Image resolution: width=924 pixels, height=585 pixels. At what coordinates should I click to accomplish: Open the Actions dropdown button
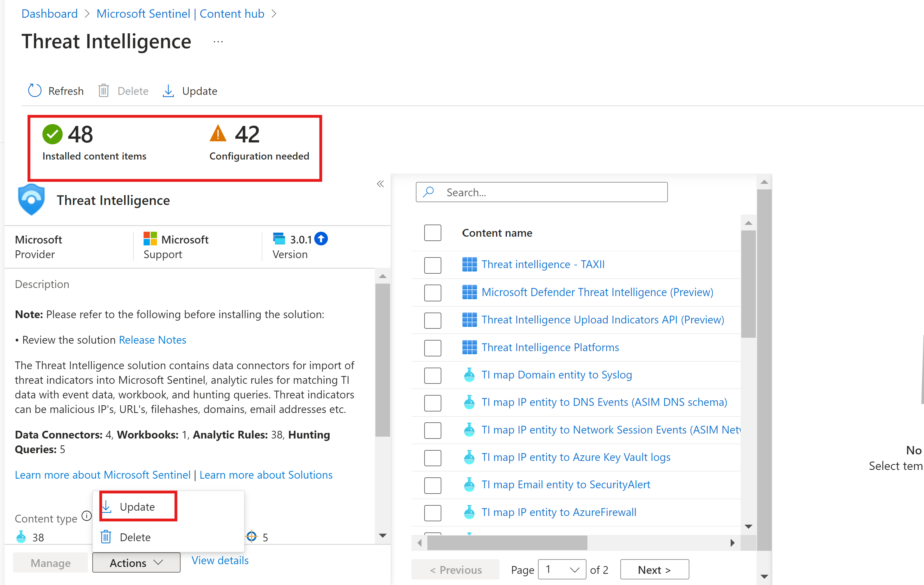136,563
